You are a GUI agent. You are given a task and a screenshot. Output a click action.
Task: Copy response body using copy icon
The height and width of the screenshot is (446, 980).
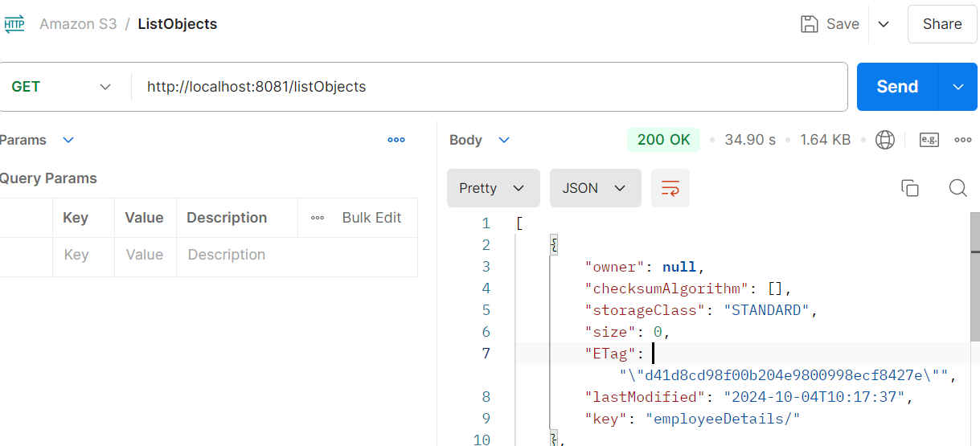pos(910,188)
